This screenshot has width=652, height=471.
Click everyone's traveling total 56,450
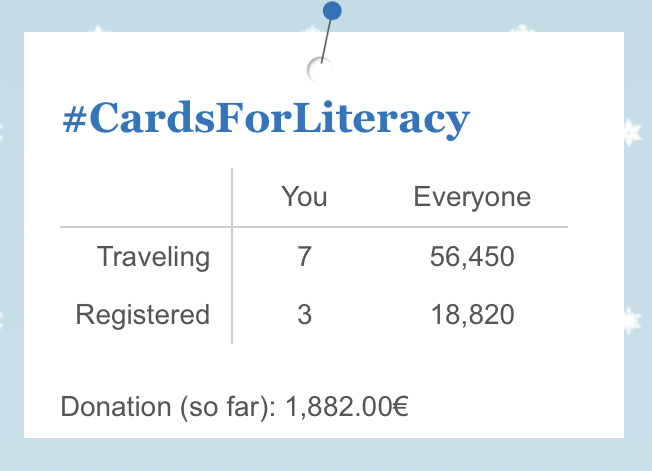(x=472, y=256)
